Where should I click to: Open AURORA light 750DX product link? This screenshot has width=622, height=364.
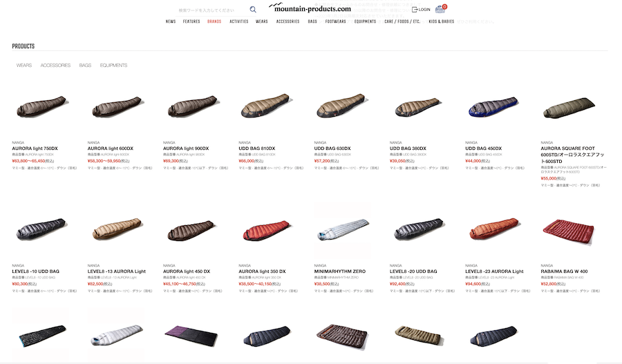[35, 149]
